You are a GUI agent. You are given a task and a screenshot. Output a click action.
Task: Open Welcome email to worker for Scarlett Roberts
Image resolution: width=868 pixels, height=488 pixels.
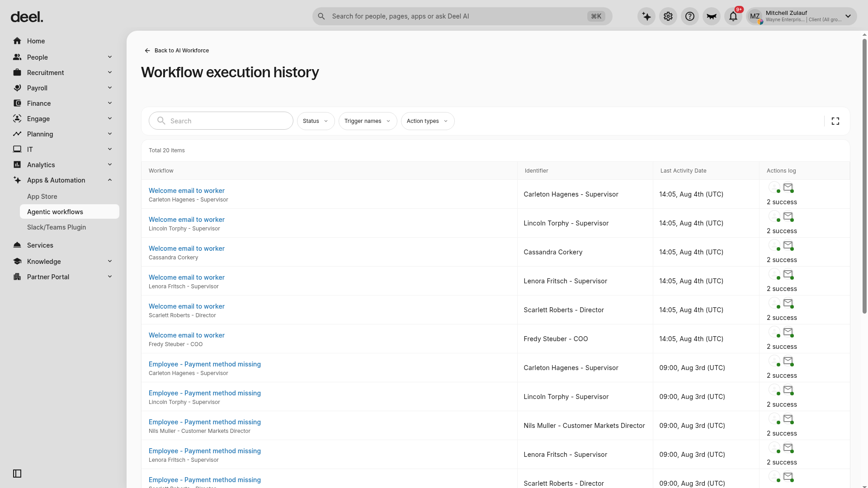pos(186,306)
